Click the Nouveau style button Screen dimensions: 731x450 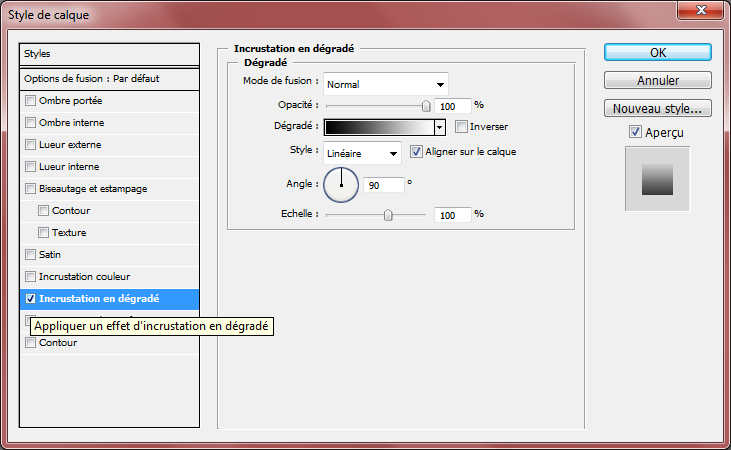click(x=657, y=108)
